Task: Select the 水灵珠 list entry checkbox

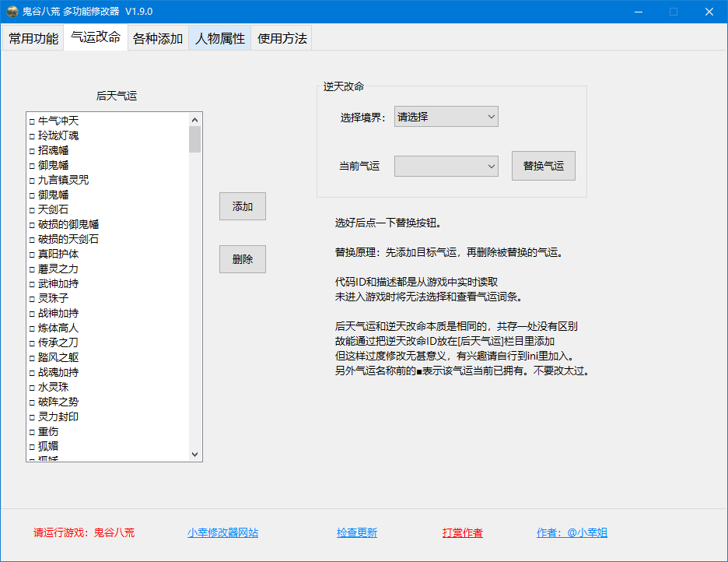Action: pos(32,388)
